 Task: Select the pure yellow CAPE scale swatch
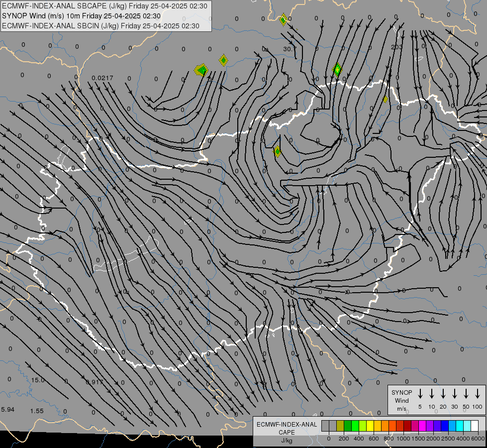370,426
